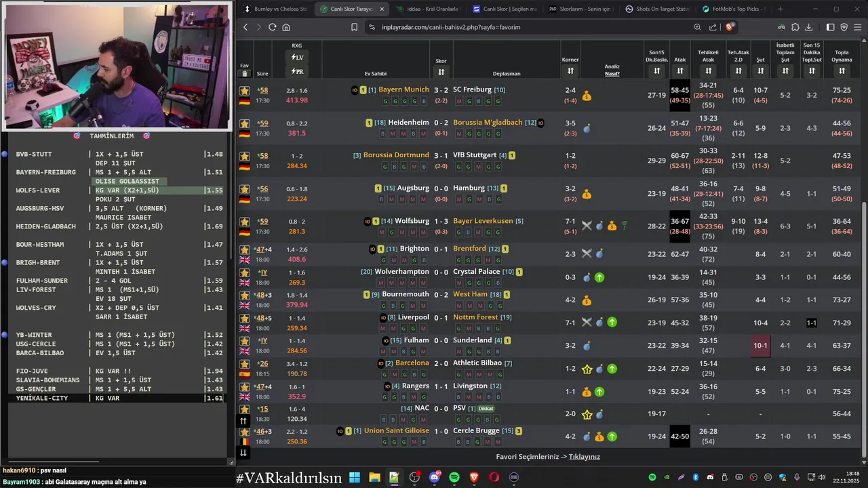Open the Brave Shields lion icon
868x488 pixels.
coord(730,27)
